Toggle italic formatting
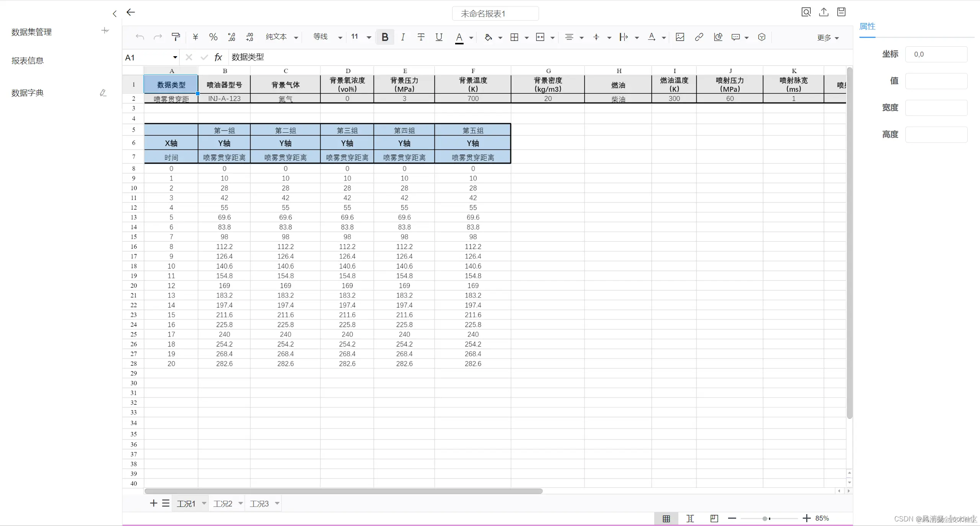 (403, 37)
